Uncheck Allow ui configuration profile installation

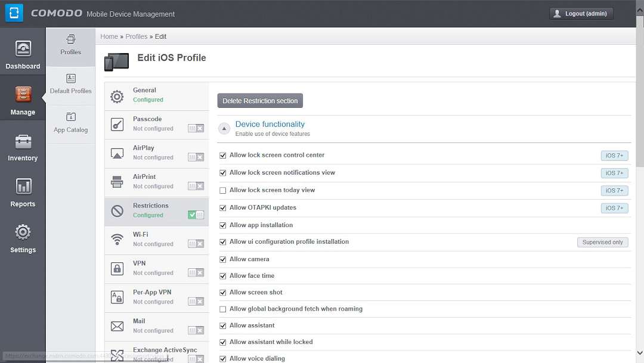pyautogui.click(x=222, y=242)
